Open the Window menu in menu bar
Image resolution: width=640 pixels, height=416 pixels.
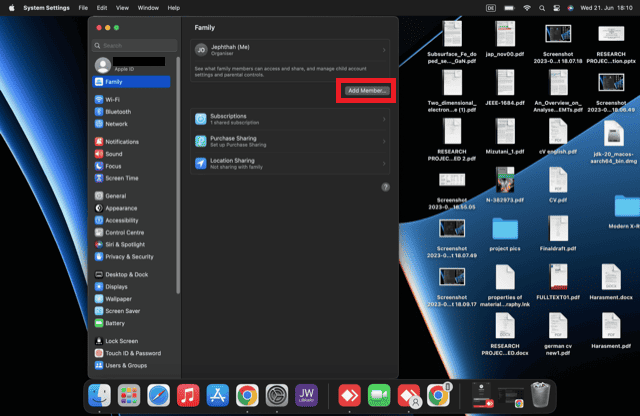click(147, 7)
